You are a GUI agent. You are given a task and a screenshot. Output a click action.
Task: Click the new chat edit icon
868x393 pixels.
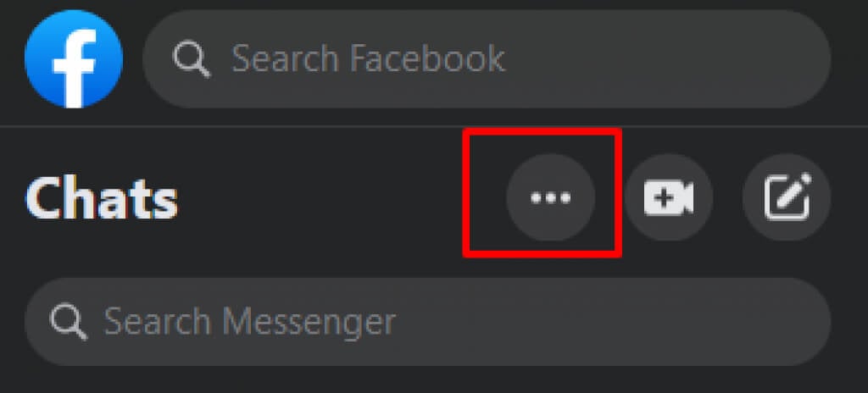787,197
